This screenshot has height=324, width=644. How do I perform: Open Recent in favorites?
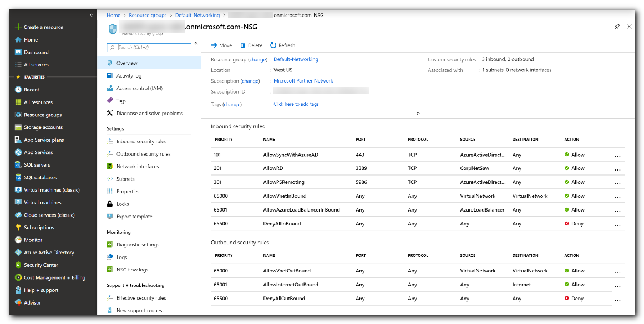pos(32,90)
